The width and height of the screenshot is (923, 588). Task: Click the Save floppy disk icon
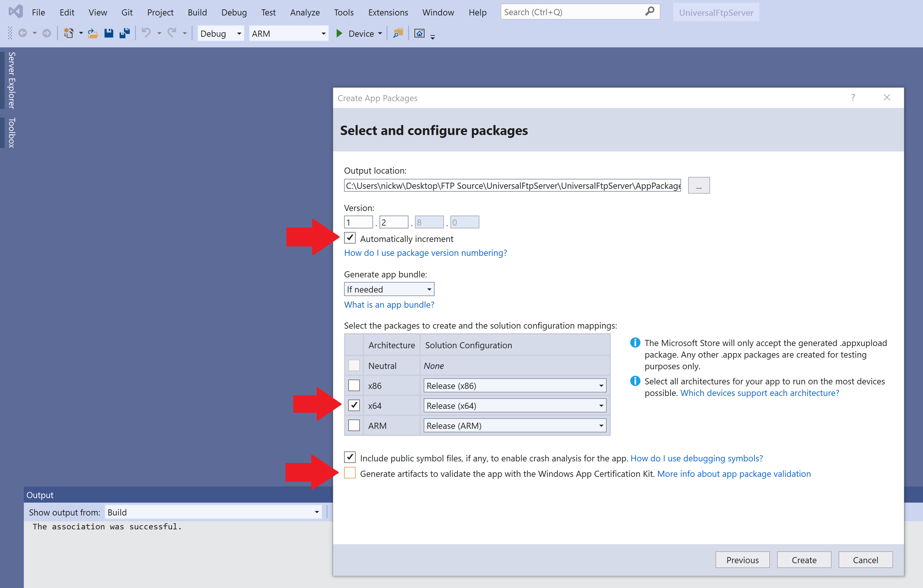click(x=109, y=34)
